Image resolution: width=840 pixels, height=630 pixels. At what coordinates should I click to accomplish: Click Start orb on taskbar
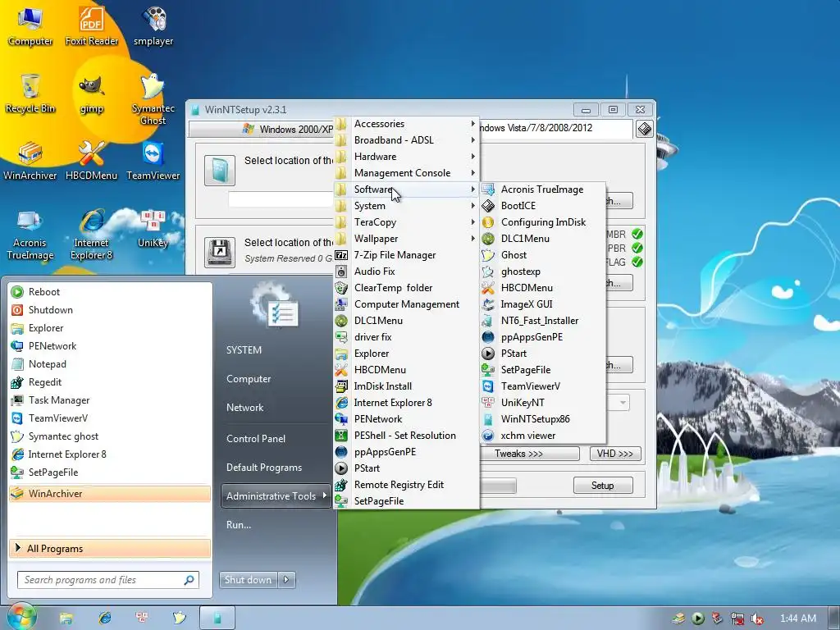[x=21, y=617]
